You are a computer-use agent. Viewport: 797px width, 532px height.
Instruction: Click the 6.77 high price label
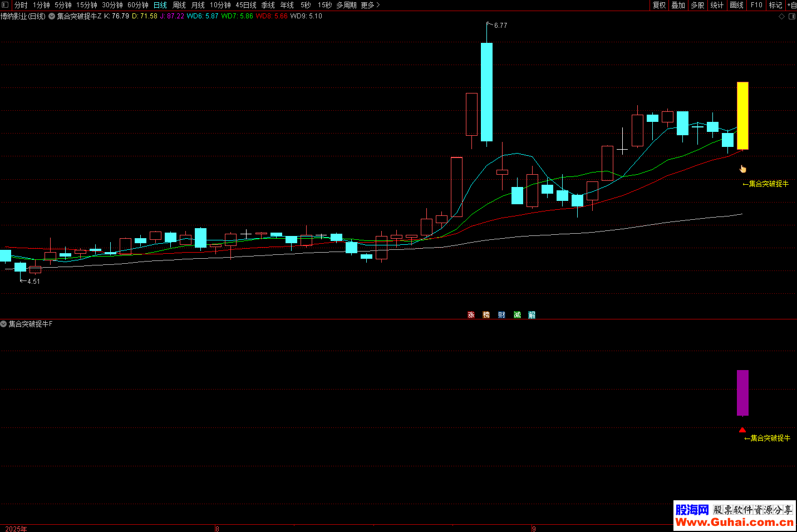pyautogui.click(x=500, y=26)
